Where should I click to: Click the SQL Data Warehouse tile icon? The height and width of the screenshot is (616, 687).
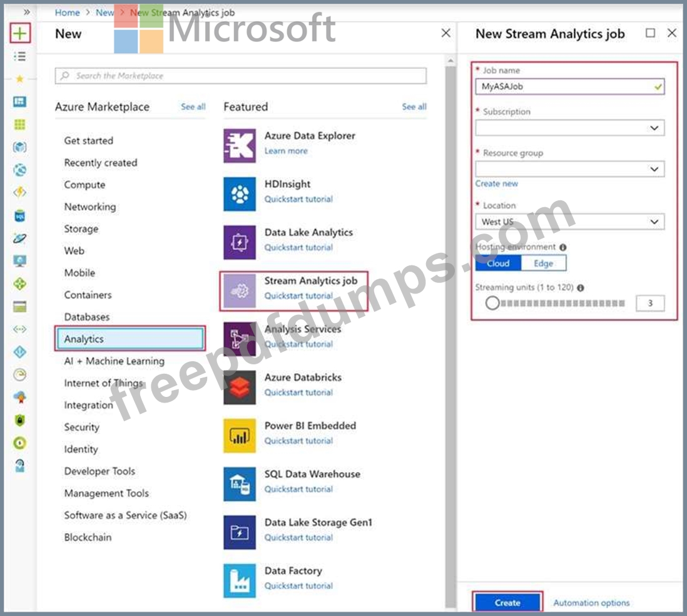(240, 484)
